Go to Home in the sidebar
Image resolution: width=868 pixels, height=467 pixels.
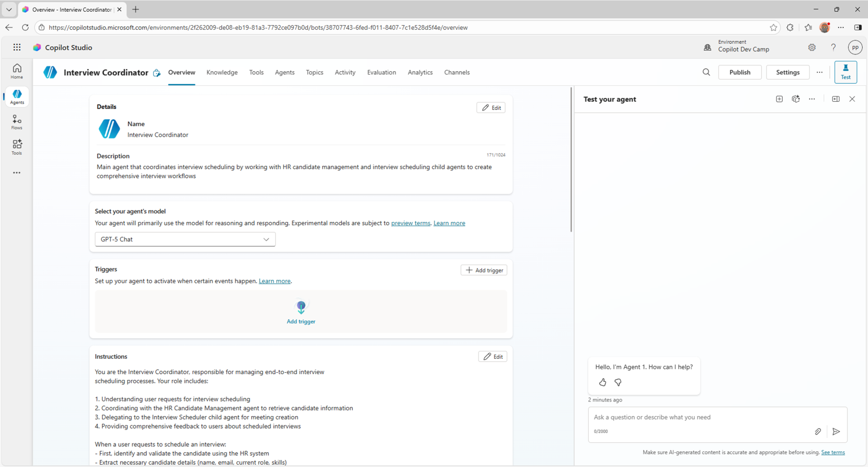point(16,71)
